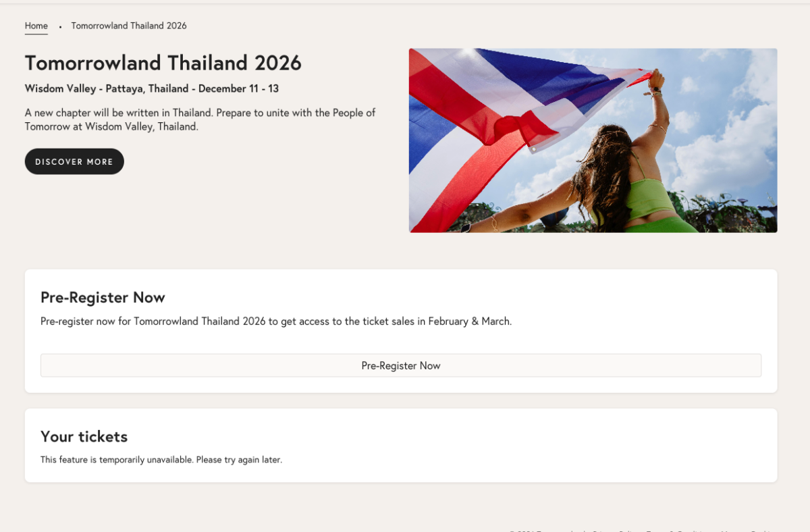Click the 'A new chapter' description paragraph
The image size is (810, 532).
(200, 119)
